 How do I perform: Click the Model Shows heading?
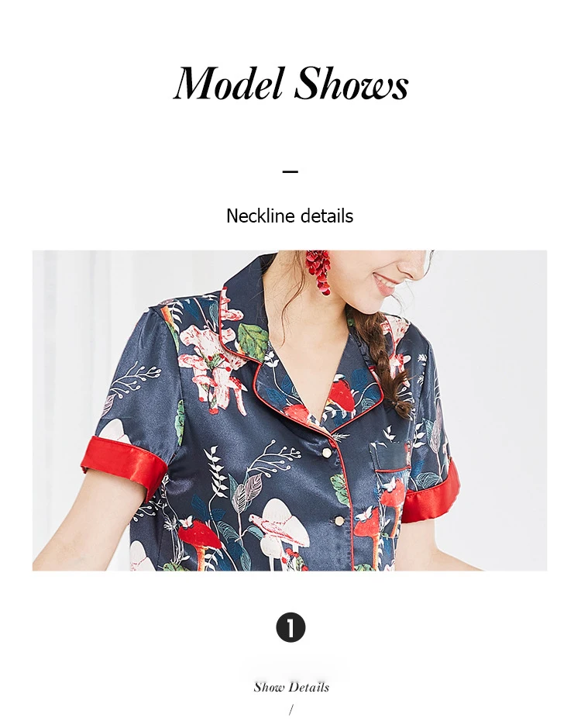click(290, 84)
